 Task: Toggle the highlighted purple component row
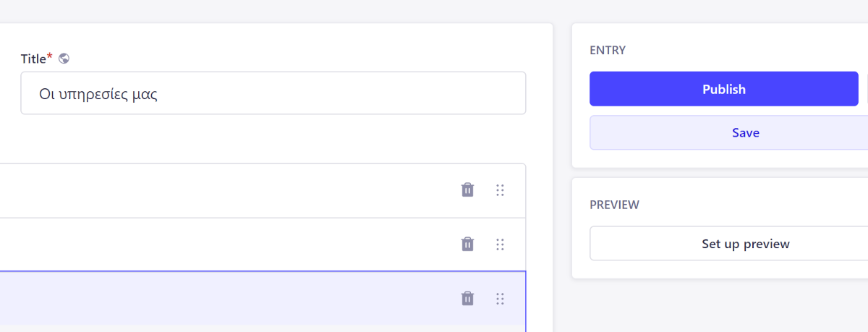pyautogui.click(x=217, y=299)
